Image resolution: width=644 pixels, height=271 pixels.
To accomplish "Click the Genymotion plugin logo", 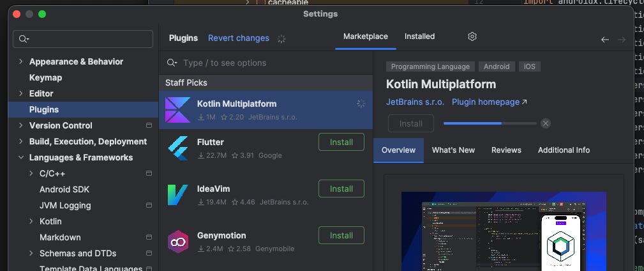I will pos(177,242).
